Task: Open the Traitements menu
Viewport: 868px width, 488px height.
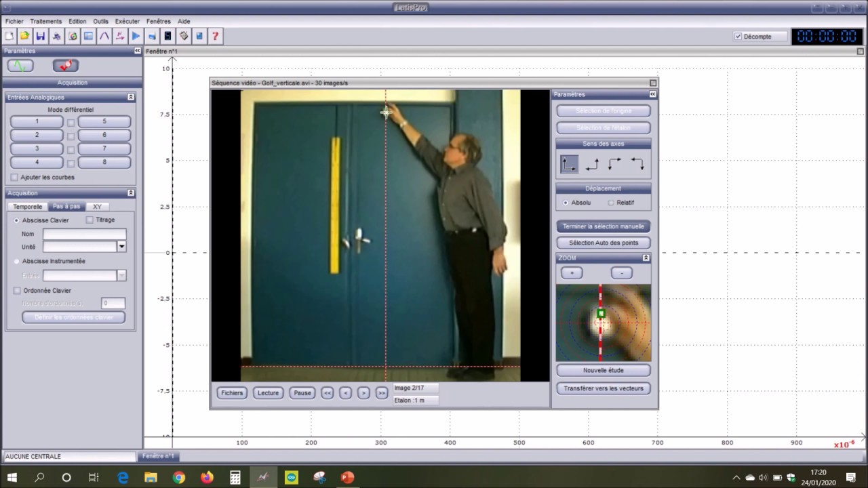Action: click(46, 21)
